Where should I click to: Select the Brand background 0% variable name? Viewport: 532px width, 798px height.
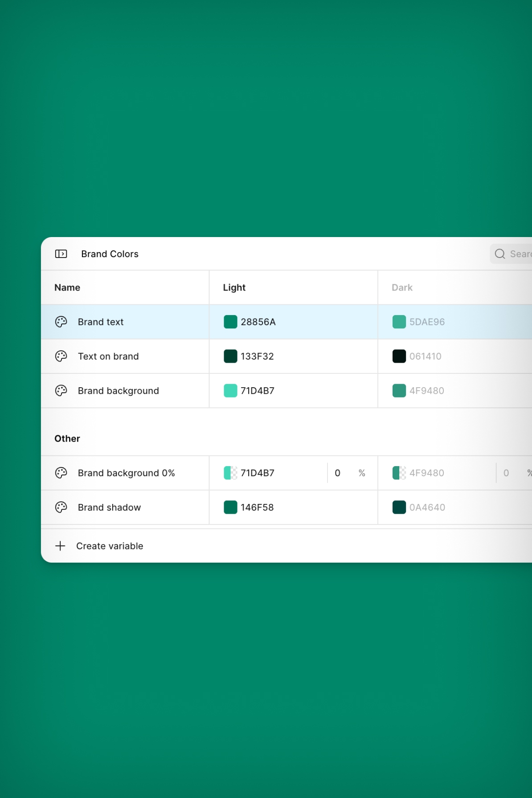point(127,473)
